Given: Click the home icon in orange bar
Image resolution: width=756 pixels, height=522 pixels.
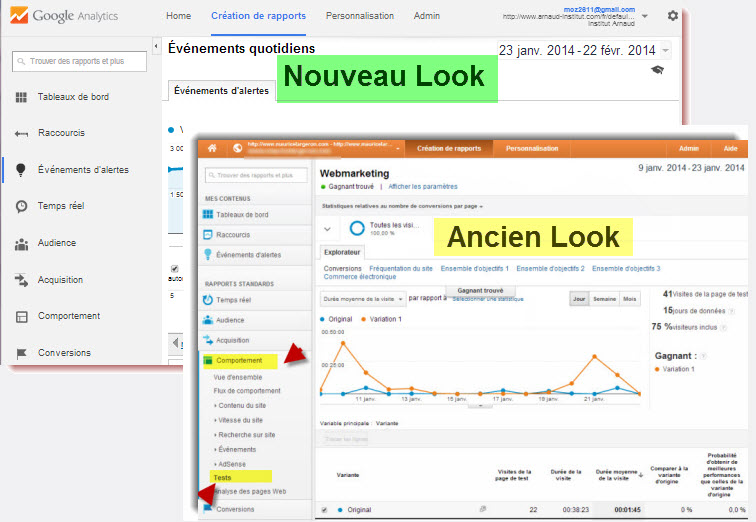Looking at the screenshot, I should (x=212, y=148).
